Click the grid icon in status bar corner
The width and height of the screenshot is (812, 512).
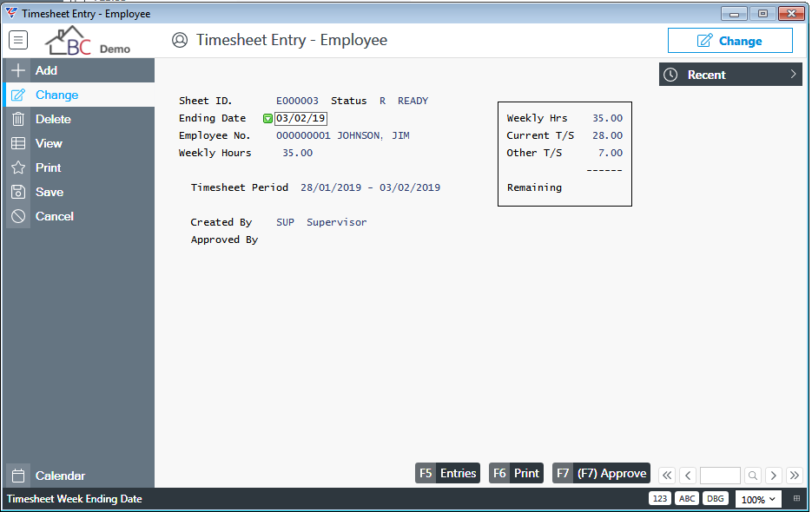point(796,498)
